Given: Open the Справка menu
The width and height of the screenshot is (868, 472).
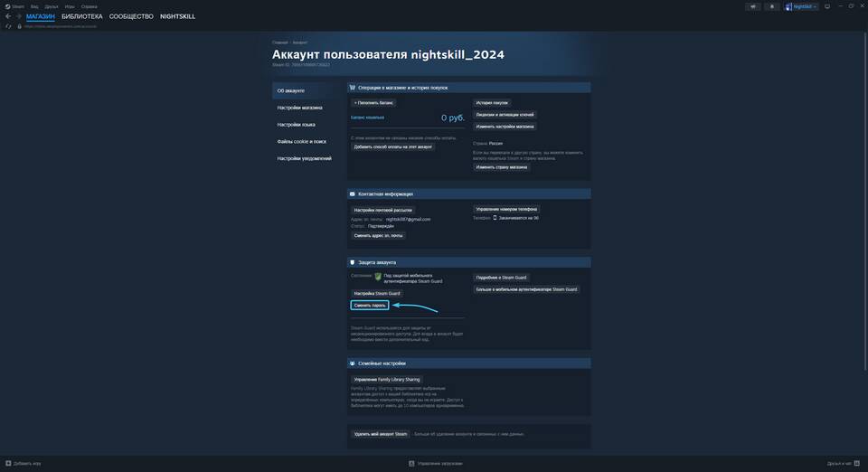Looking at the screenshot, I should pos(90,6).
